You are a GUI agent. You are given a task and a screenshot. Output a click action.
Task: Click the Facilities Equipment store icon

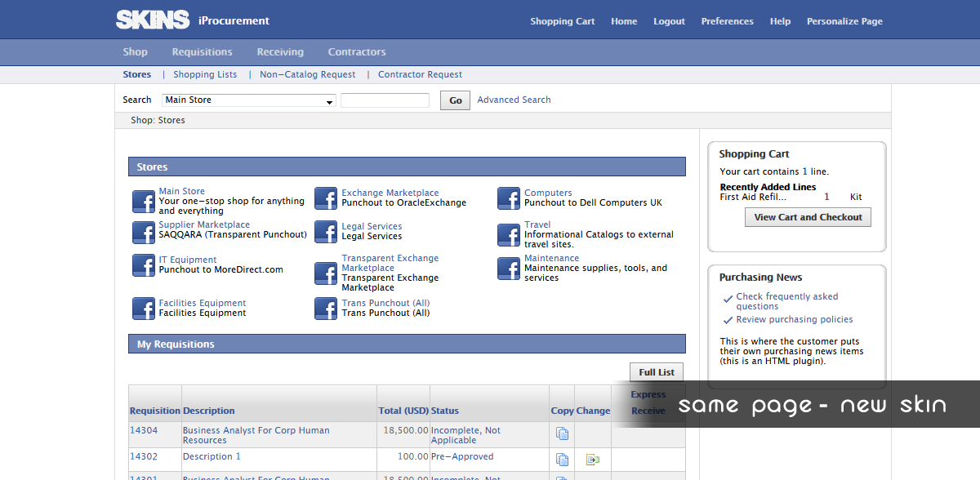pos(144,309)
